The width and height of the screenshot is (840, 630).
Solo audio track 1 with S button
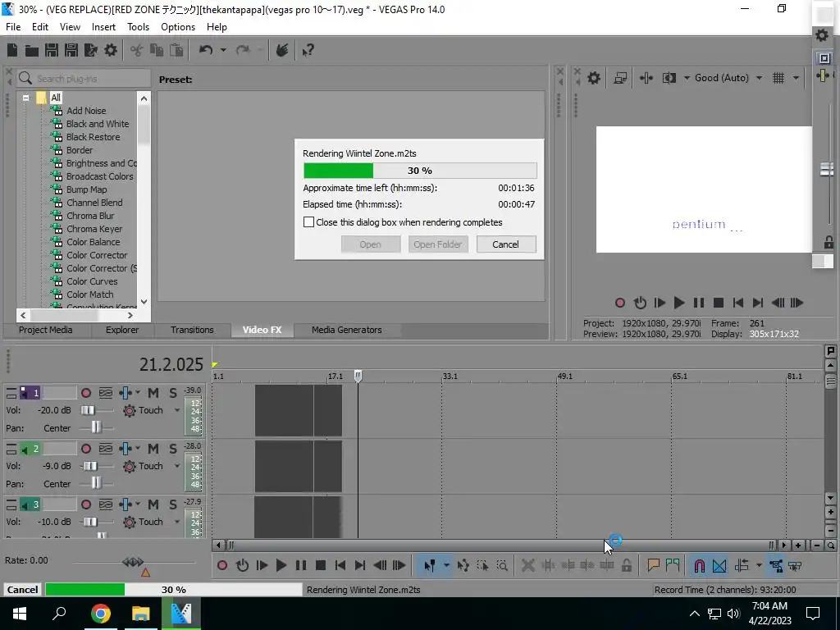172,393
